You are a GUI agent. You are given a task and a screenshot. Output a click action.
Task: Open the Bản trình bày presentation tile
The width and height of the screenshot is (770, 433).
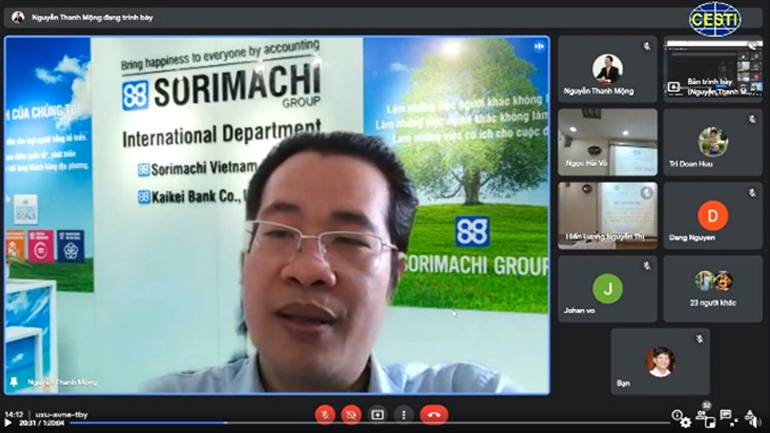click(x=713, y=69)
